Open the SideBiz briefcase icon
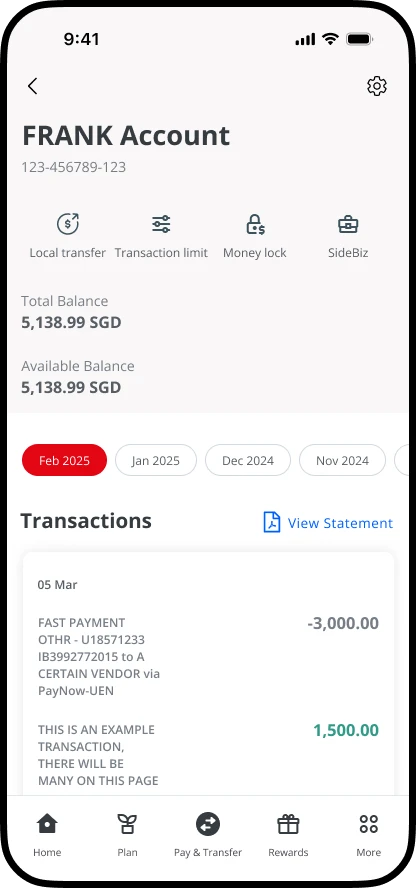This screenshot has height=888, width=416. tap(348, 224)
